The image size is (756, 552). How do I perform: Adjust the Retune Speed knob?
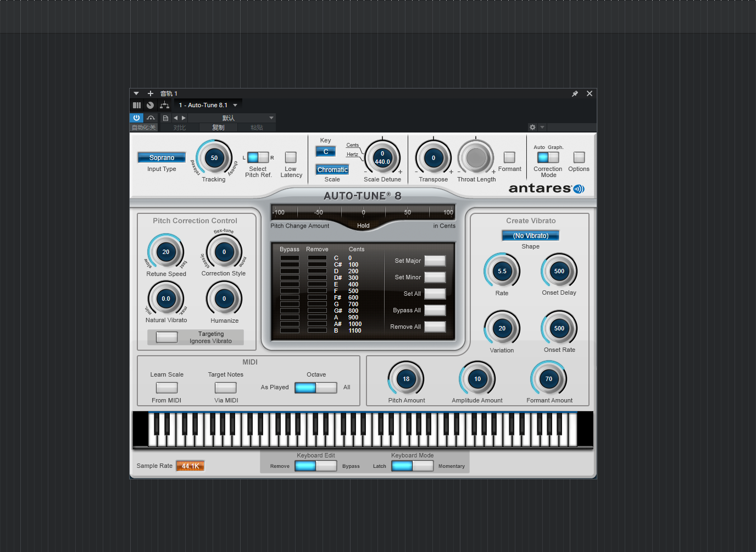(166, 252)
